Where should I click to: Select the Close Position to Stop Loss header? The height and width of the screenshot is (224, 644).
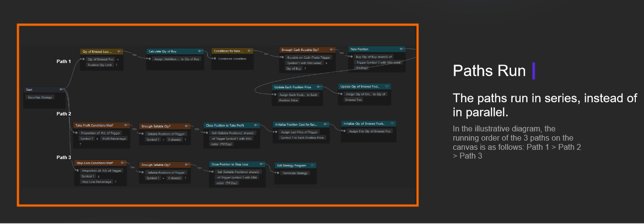(x=238, y=164)
